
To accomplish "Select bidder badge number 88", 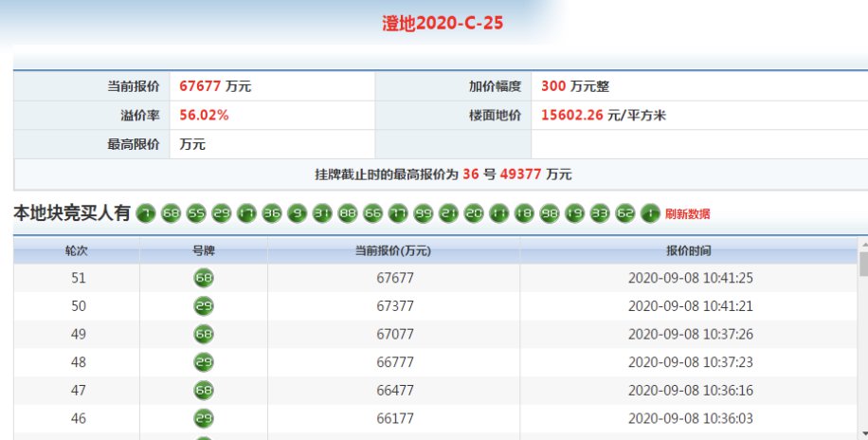I will tap(347, 213).
